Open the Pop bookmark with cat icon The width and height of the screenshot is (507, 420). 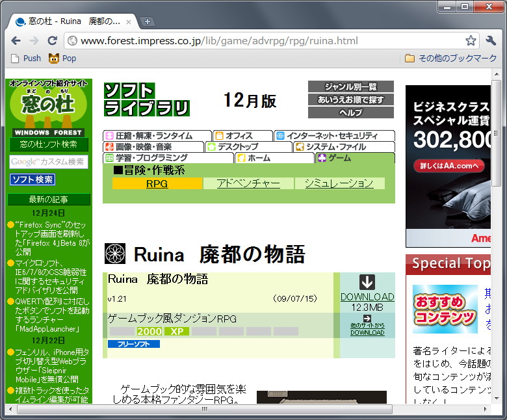click(62, 59)
